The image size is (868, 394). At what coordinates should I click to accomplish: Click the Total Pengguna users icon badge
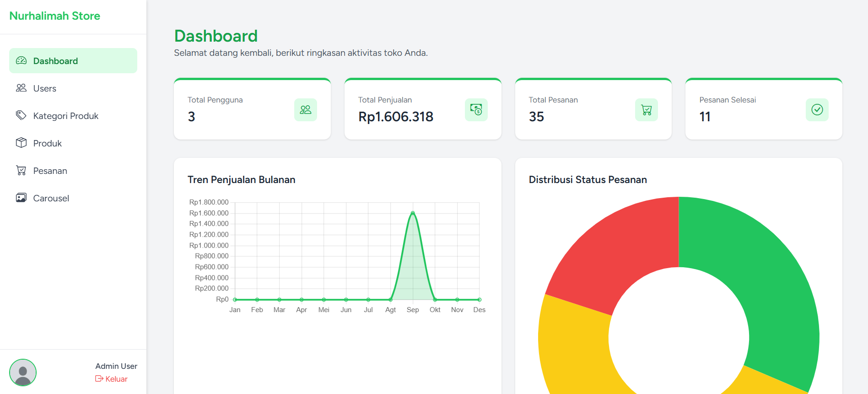click(x=305, y=110)
